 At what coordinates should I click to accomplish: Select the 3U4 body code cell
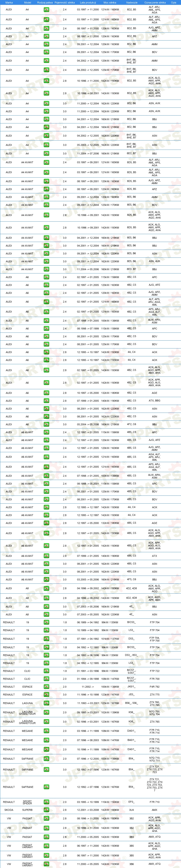coord(131,810)
